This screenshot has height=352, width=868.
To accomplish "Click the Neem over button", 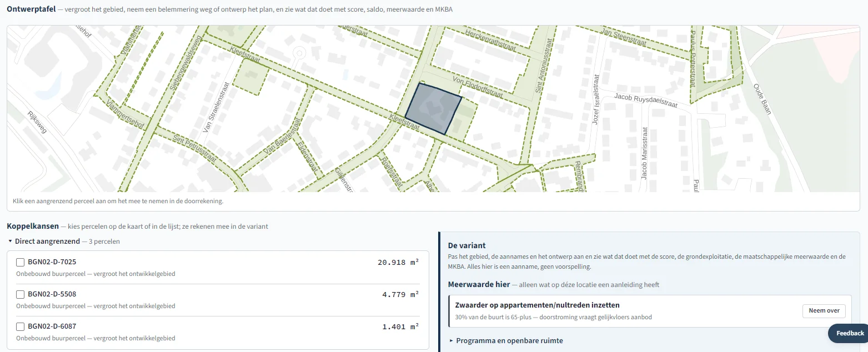I will [824, 311].
